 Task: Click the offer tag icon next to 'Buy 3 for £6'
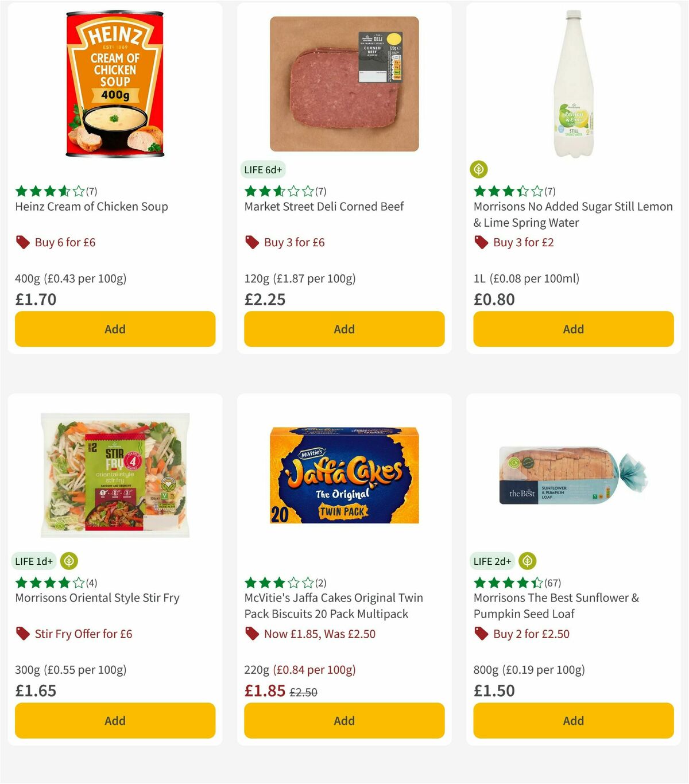tap(252, 242)
